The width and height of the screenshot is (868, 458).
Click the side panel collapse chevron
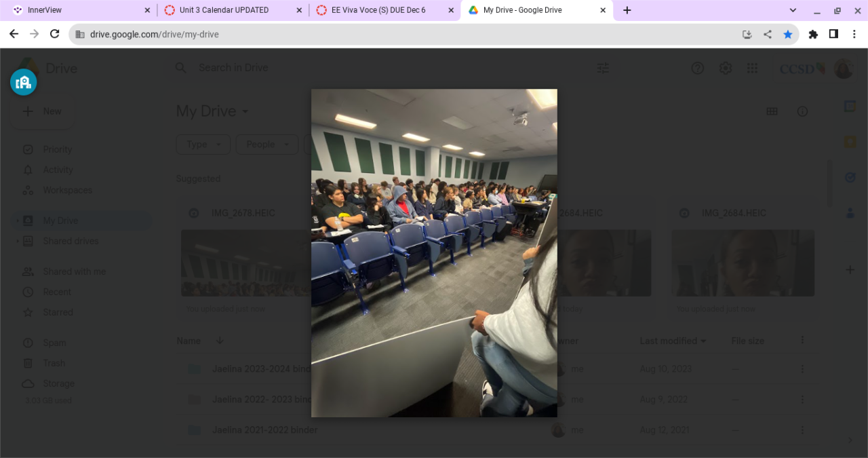click(x=850, y=440)
